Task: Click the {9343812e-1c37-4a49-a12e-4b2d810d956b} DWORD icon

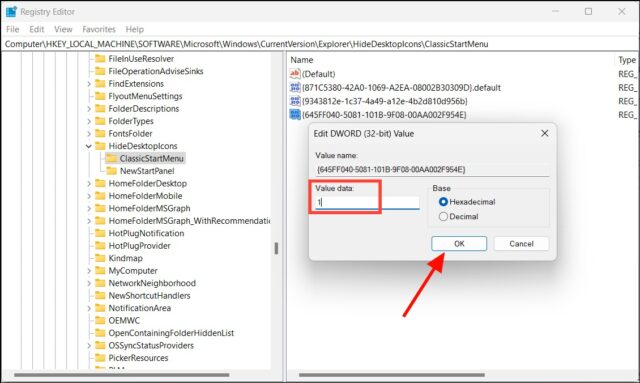Action: 295,101
